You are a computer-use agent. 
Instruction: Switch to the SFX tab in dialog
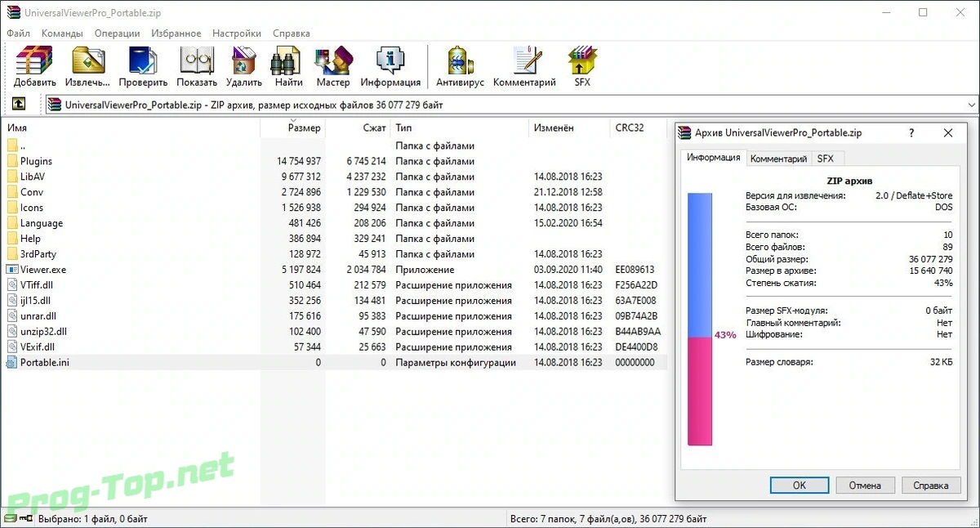(826, 159)
